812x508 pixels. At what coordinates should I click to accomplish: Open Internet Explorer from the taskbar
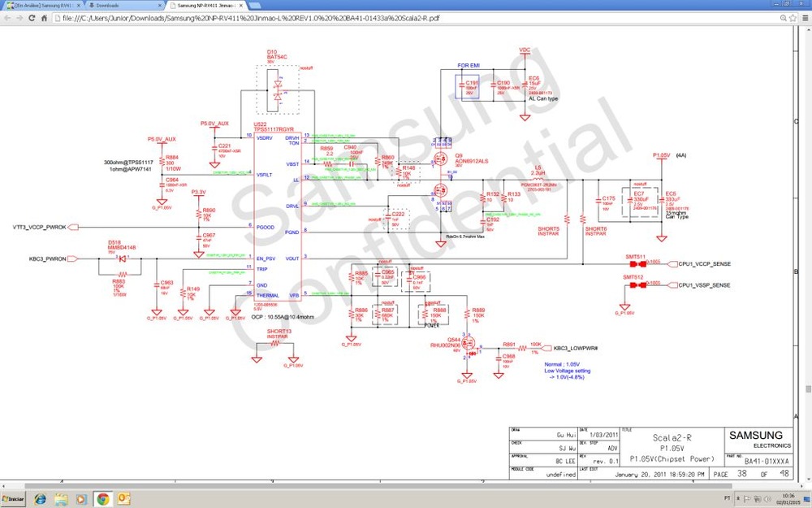click(x=40, y=498)
